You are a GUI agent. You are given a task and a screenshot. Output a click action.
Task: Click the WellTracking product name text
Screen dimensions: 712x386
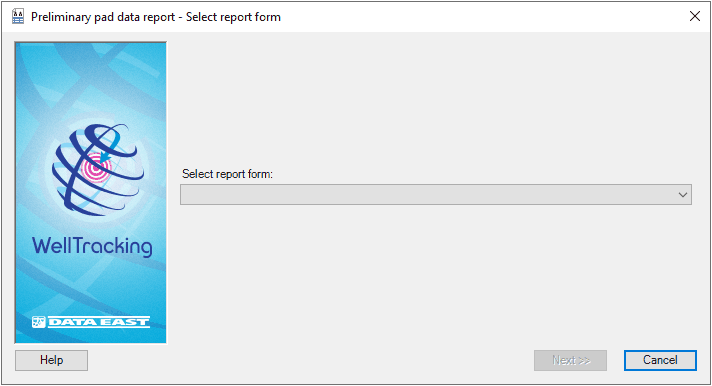click(x=92, y=246)
